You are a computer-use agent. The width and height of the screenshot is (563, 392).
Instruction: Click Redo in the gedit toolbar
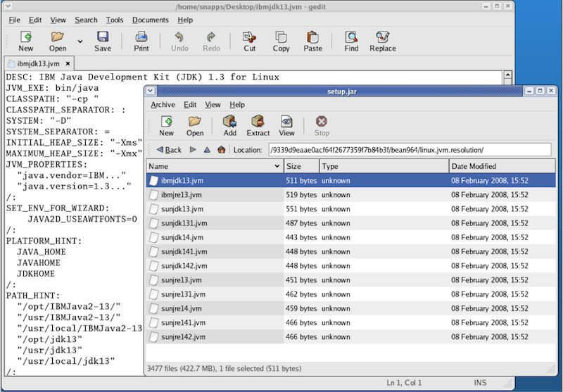pos(211,42)
